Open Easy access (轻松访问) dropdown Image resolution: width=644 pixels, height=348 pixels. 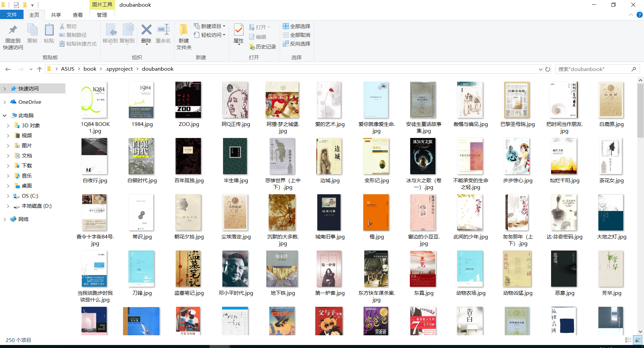pos(210,35)
